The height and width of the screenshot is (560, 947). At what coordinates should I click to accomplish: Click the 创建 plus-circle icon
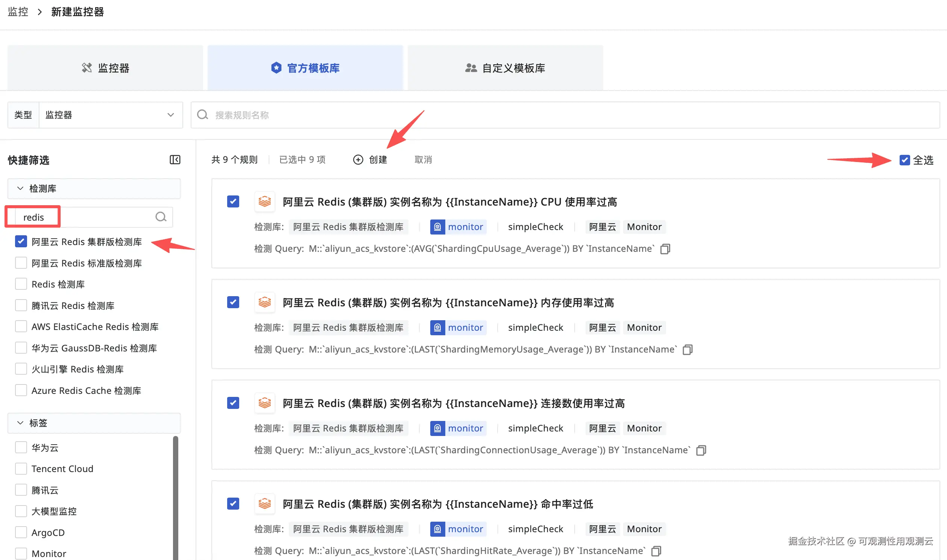click(x=358, y=160)
